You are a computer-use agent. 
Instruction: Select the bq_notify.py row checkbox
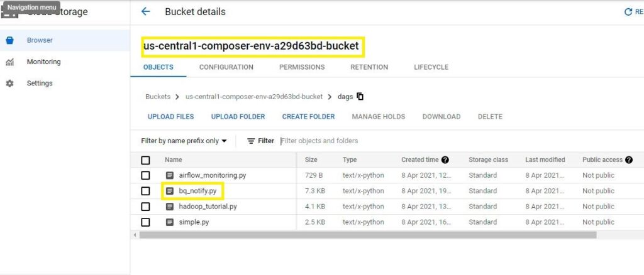146,191
